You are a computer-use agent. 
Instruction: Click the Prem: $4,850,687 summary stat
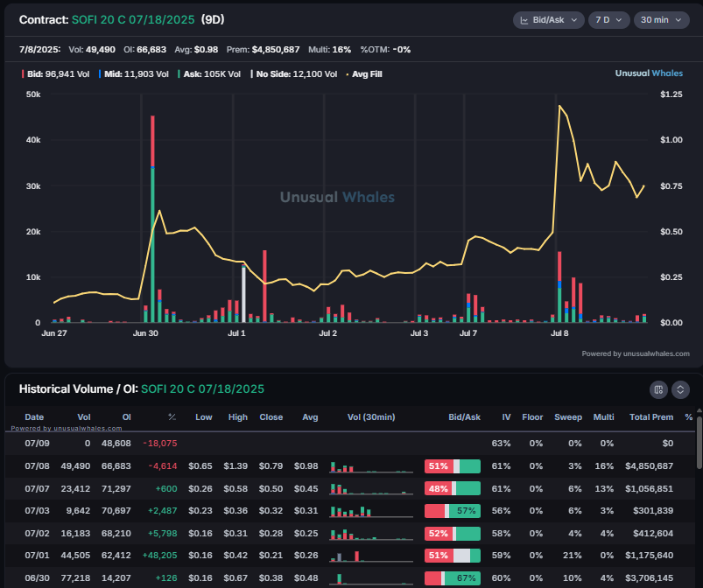tap(263, 49)
